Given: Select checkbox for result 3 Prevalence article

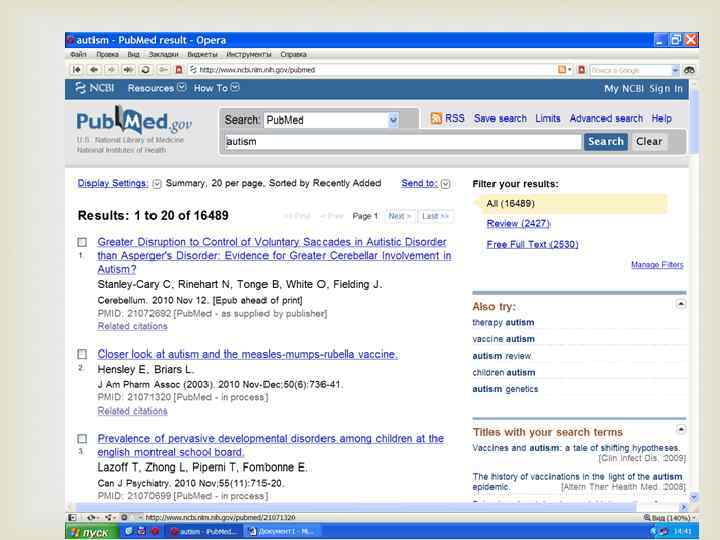Looking at the screenshot, I should [82, 439].
